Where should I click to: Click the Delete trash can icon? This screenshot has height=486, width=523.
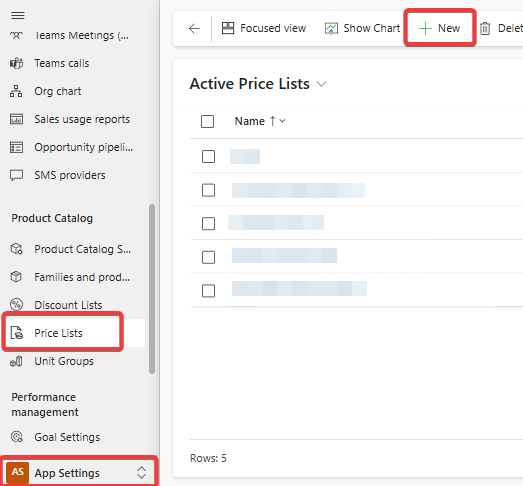485,28
